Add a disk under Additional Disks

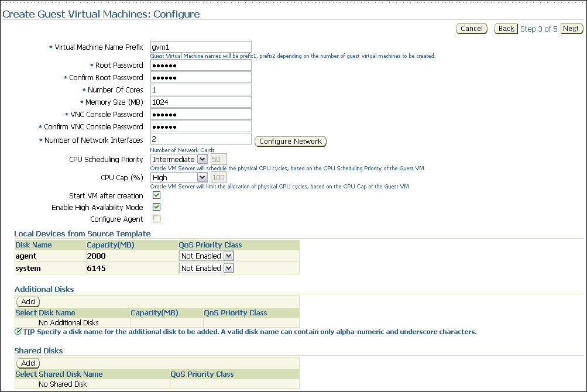click(x=28, y=302)
